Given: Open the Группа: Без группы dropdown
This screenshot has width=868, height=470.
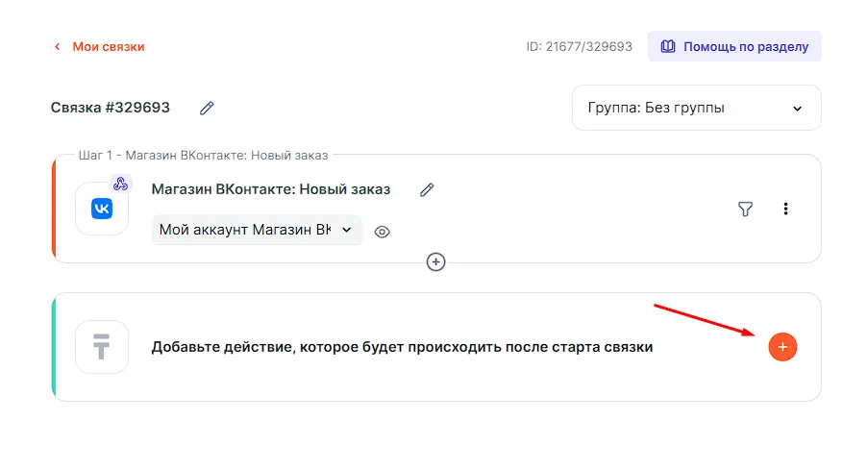Looking at the screenshot, I should tap(696, 108).
